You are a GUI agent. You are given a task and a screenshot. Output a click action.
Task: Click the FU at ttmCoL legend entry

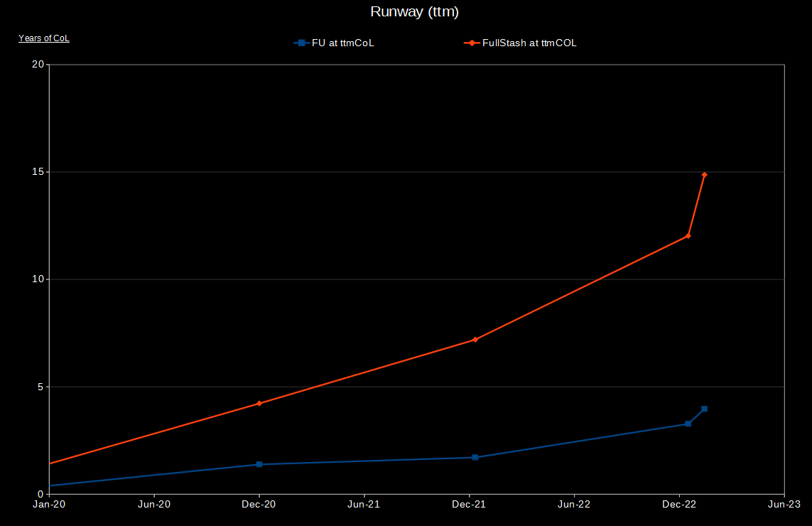(334, 43)
